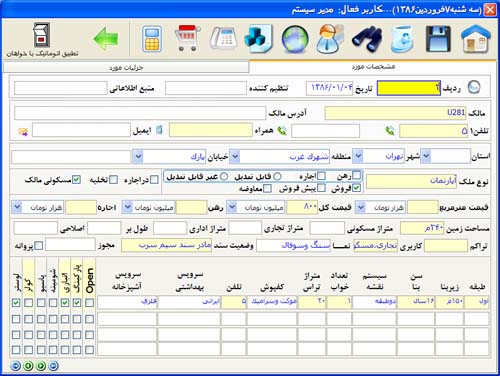
Task: Click the نوع ملک field showing آپارتمان
Action: [411, 182]
